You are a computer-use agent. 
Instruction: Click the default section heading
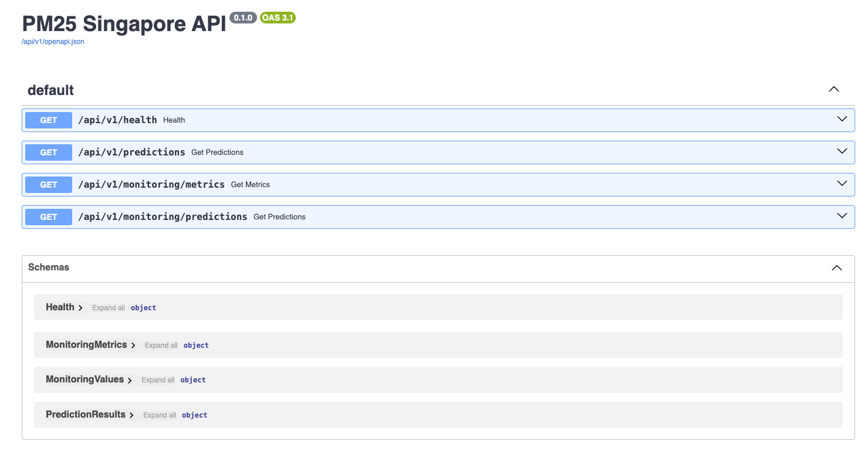pos(50,90)
